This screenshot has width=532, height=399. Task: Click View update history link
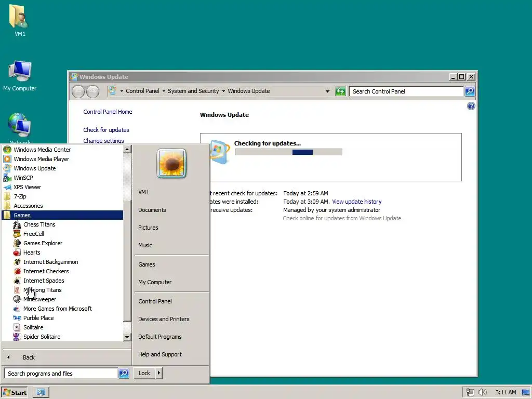(x=356, y=202)
